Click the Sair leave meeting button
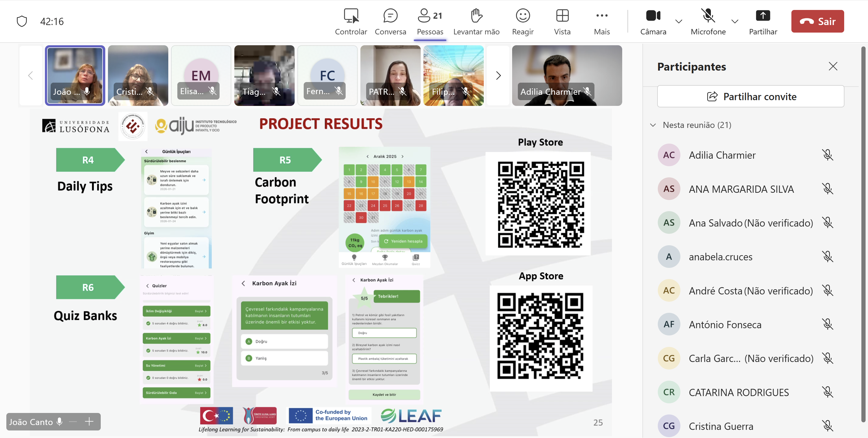868x438 pixels. pyautogui.click(x=817, y=21)
